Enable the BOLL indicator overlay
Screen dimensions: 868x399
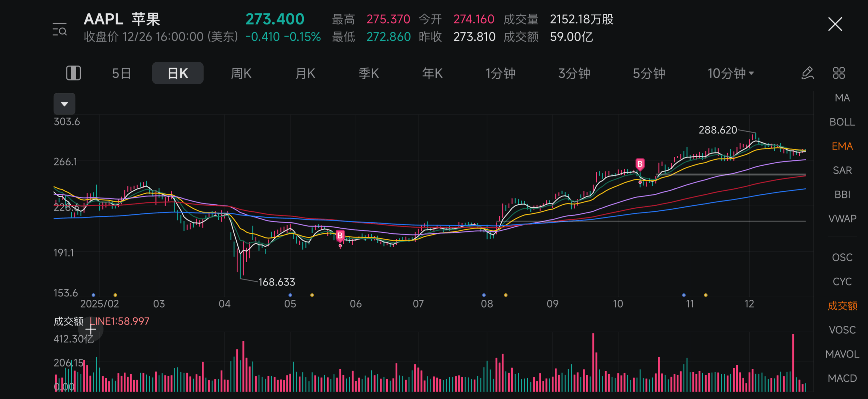(x=842, y=122)
